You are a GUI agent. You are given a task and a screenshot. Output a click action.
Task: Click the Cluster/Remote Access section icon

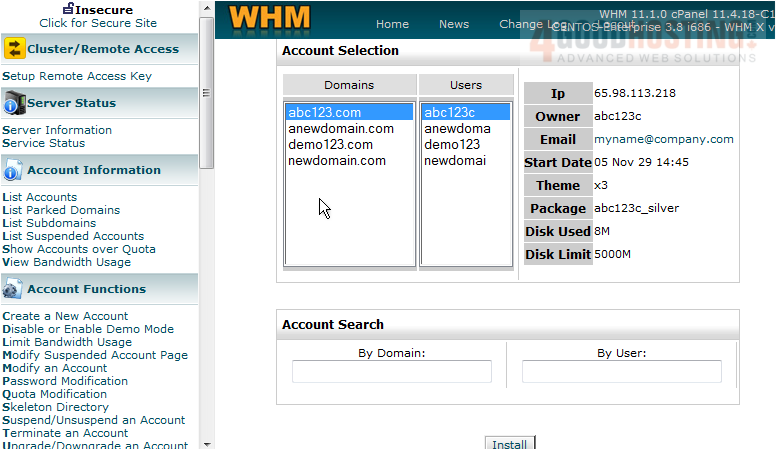tap(14, 49)
